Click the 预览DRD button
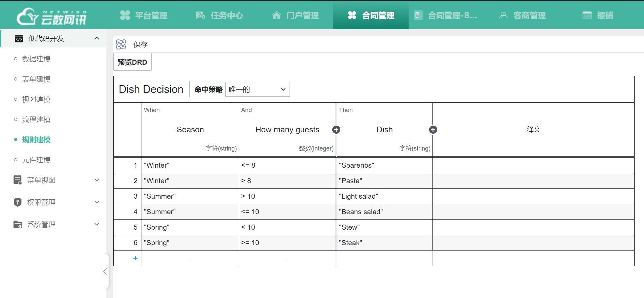This screenshot has height=298, width=644. pos(132,62)
